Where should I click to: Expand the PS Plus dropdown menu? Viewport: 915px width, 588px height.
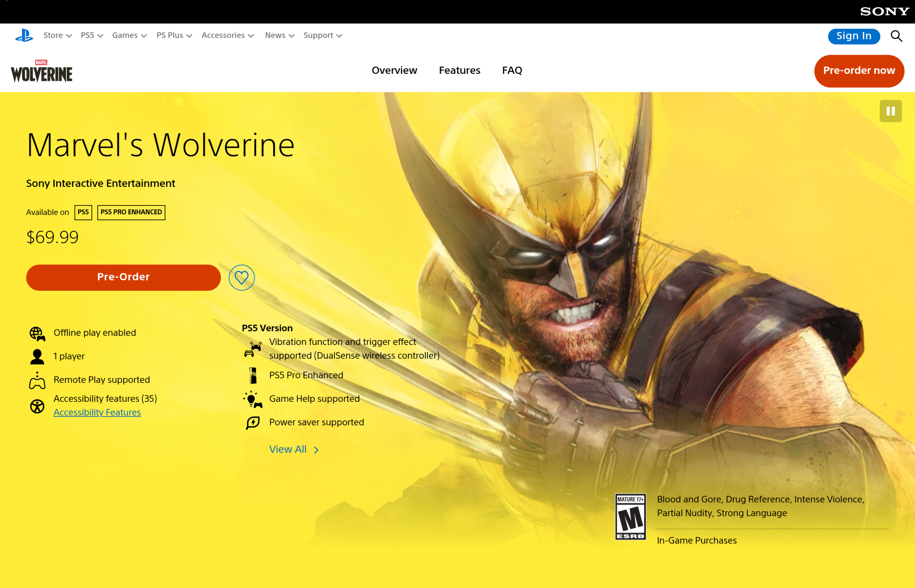174,35
